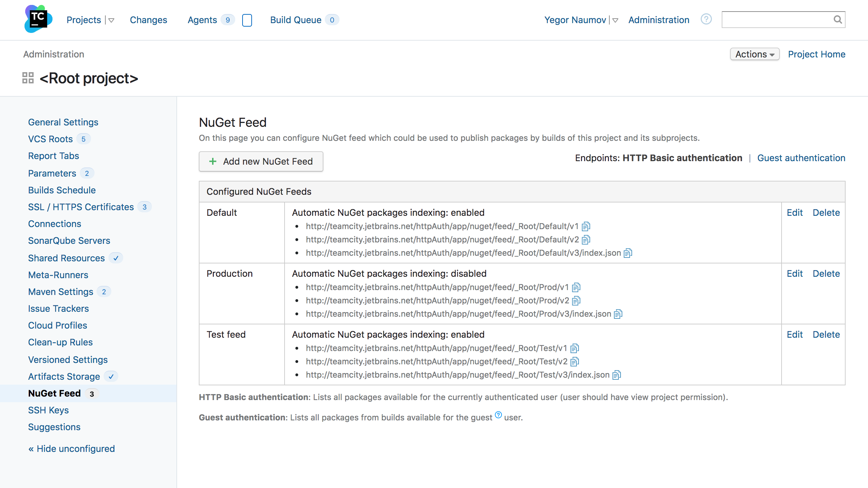Copy the Default/v2 feed URL
Viewport: 868px width, 488px height.
point(586,240)
